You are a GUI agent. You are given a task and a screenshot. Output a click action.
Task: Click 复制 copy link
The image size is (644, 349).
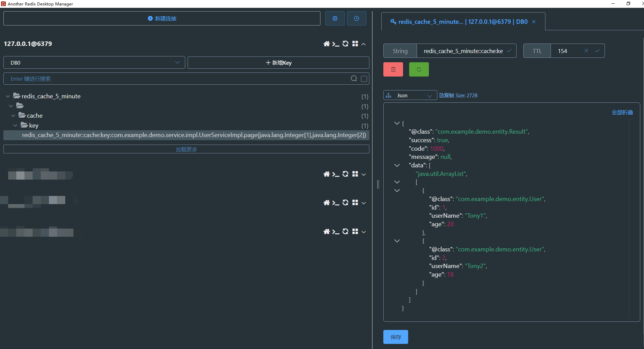447,96
